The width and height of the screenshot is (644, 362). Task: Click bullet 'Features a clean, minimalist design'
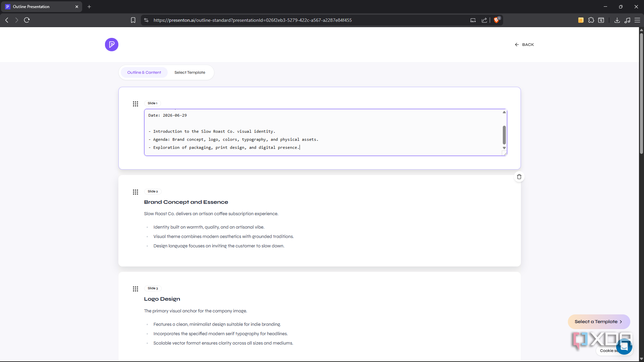pos(217,324)
